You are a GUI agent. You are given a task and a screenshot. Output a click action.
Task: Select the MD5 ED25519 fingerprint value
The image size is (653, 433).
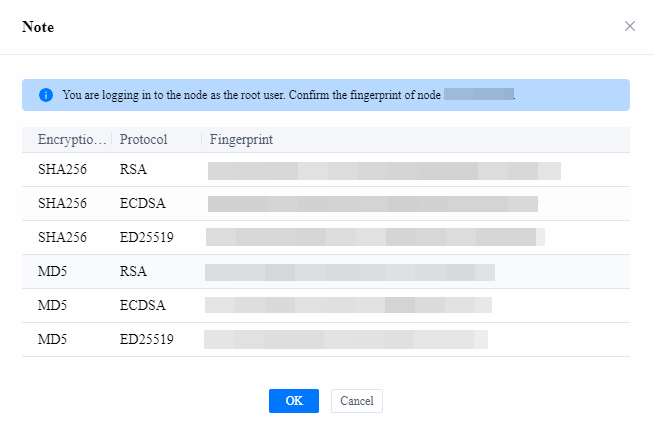coord(345,340)
